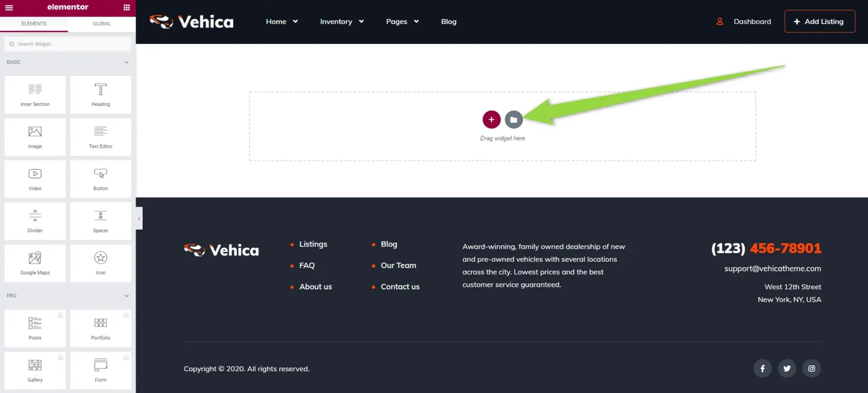Select the Image widget

coord(35,137)
